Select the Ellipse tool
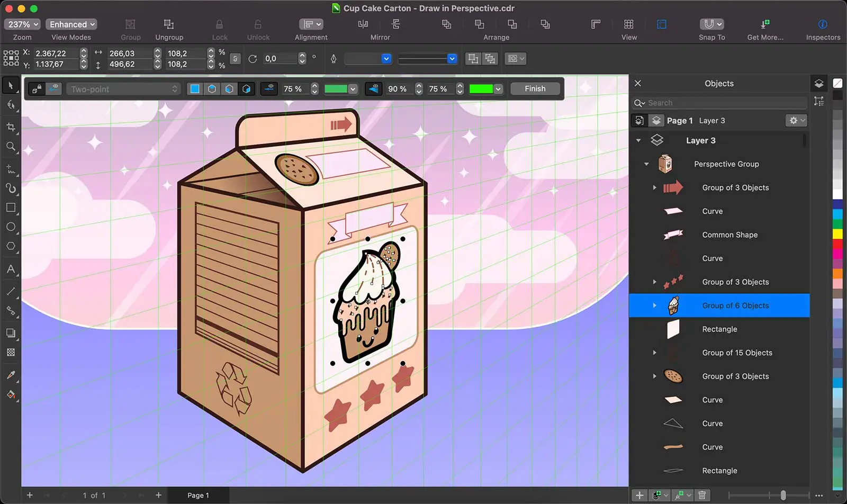The image size is (847, 504). (x=11, y=227)
